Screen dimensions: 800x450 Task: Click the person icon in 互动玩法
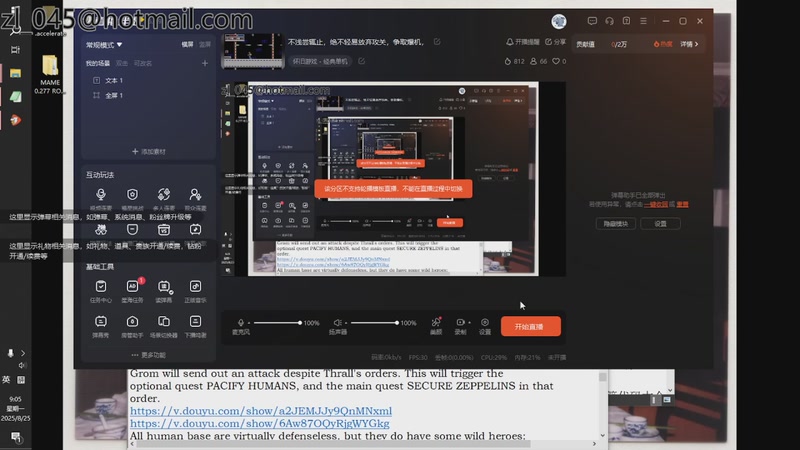point(195,194)
